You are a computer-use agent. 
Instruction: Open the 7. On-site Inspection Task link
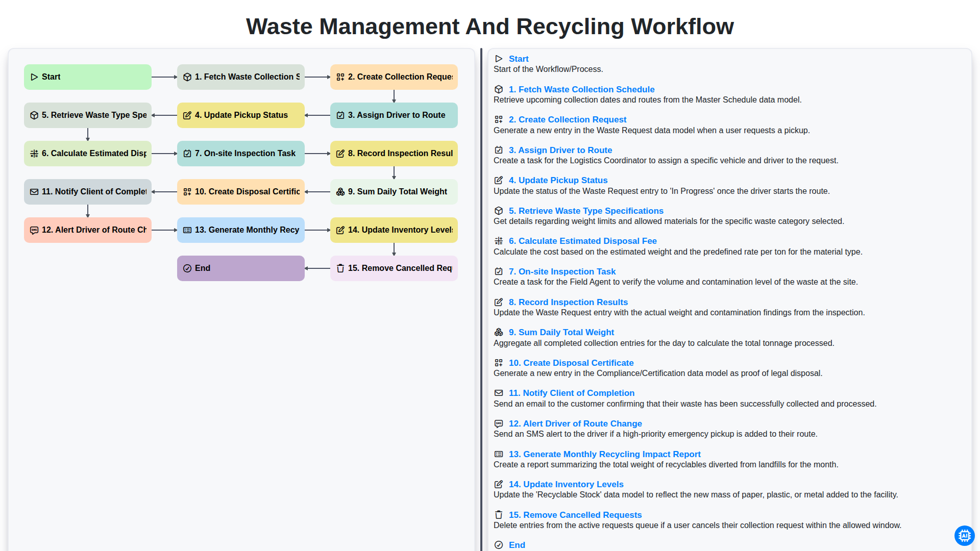pyautogui.click(x=562, y=271)
